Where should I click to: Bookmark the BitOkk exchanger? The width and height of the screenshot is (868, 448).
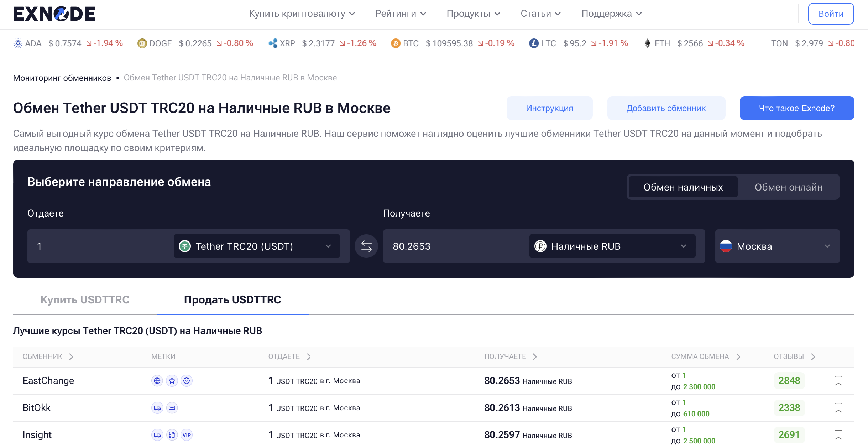click(x=839, y=408)
